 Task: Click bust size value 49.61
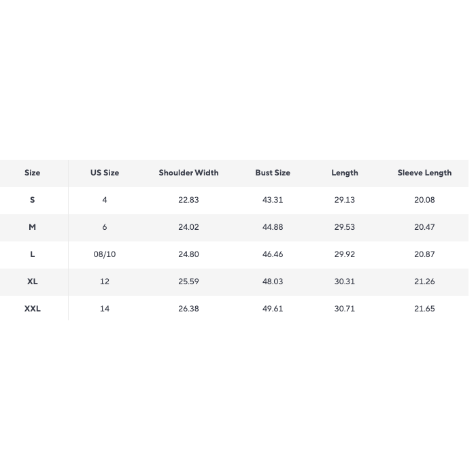tap(273, 309)
